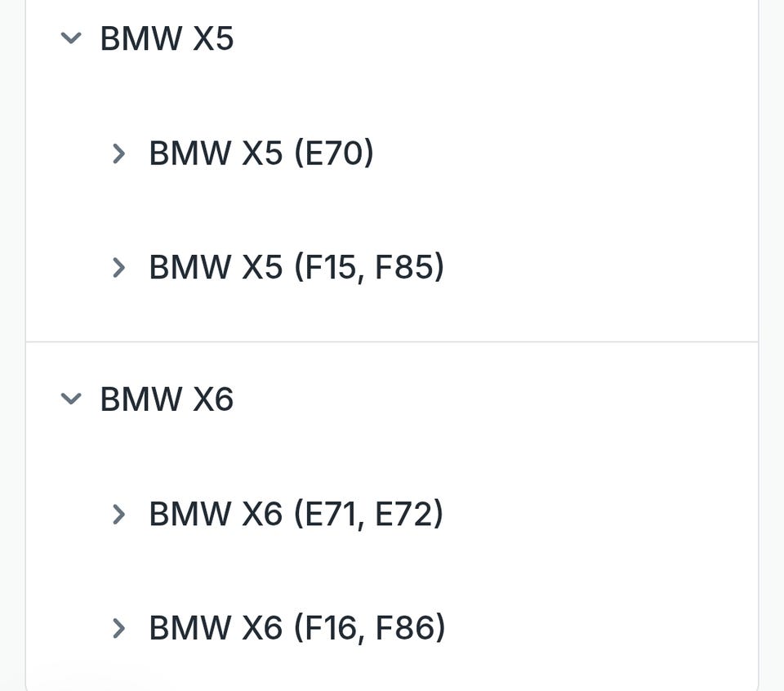
Task: Select the BMW X6 (E71, E72) label
Action: click(x=296, y=514)
